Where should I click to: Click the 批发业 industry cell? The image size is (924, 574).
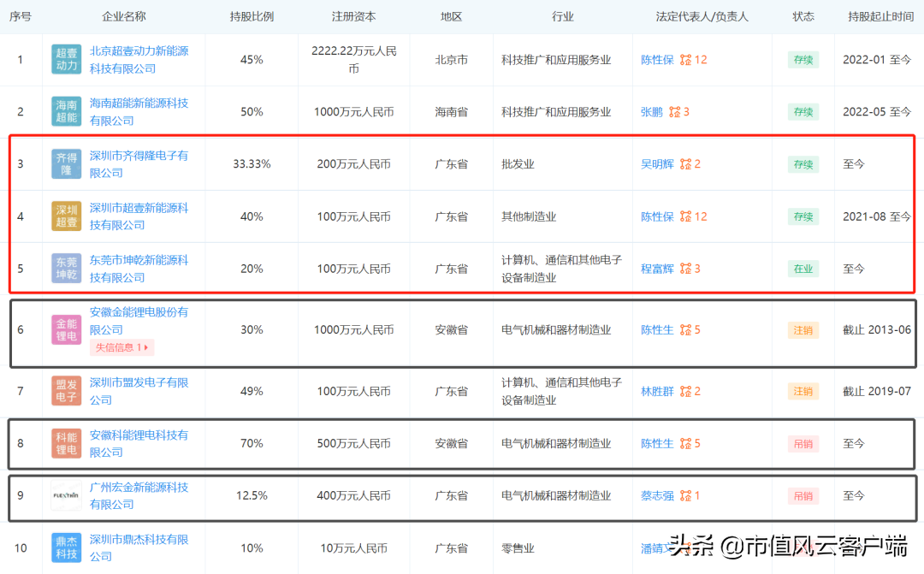click(x=518, y=164)
